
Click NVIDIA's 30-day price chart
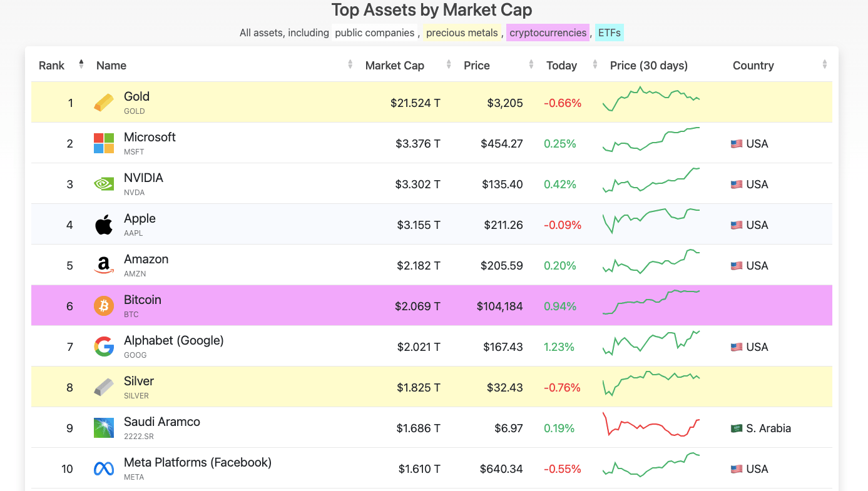[x=651, y=180]
